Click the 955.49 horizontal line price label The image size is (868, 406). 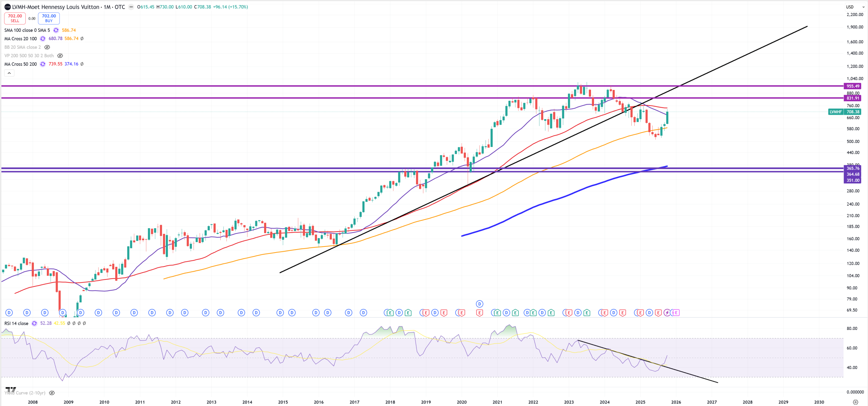852,86
